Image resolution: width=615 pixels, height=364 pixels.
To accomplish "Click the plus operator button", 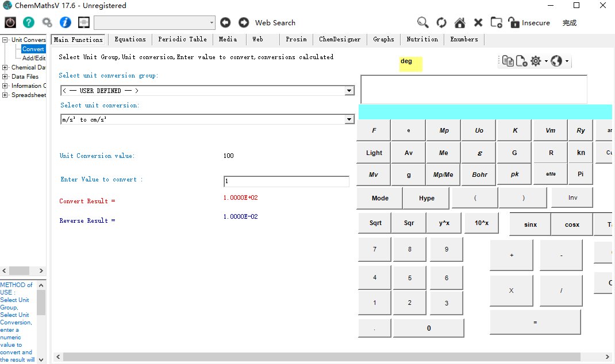I will click(512, 255).
